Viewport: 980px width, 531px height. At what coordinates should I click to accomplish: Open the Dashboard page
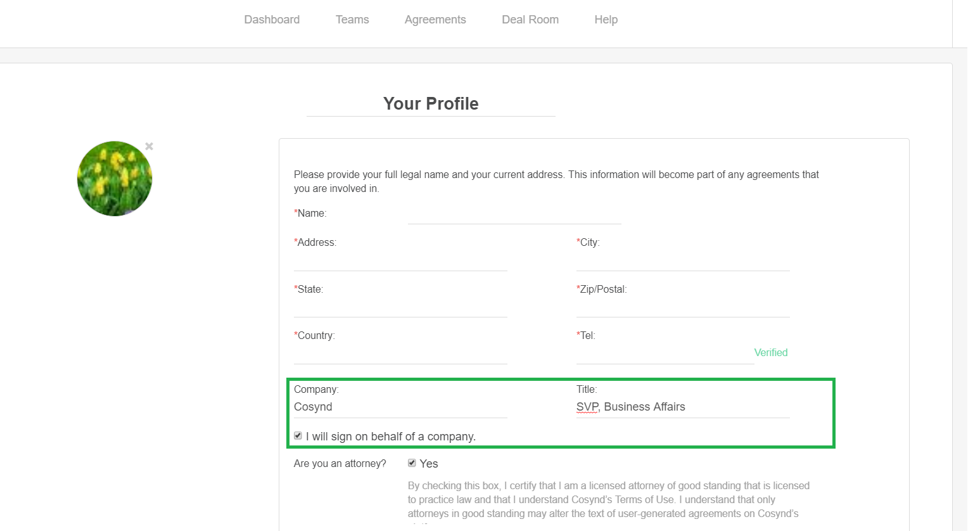click(271, 20)
